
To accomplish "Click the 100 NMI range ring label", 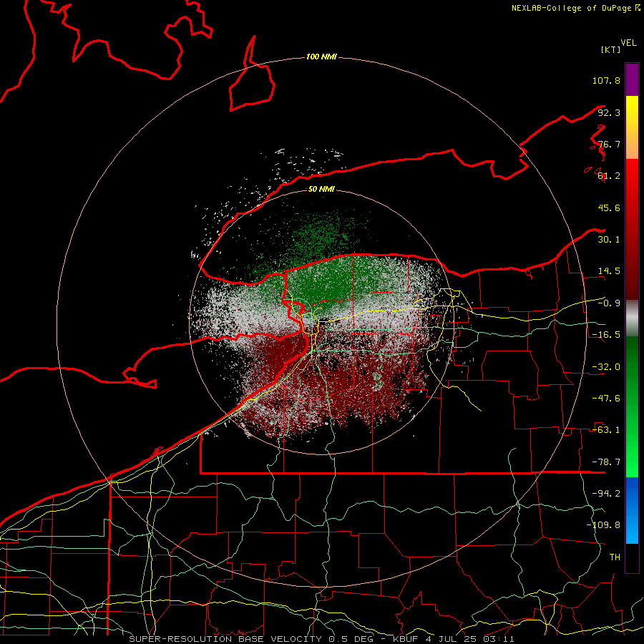I will click(x=321, y=57).
